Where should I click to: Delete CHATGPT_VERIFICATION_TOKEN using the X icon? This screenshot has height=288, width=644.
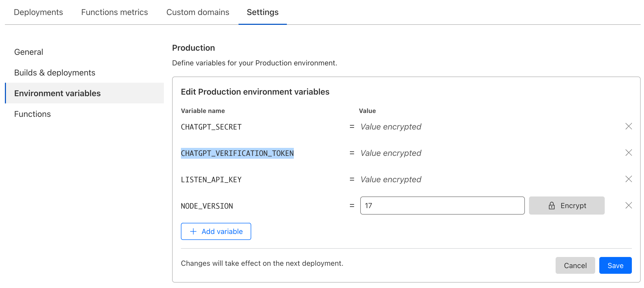tap(629, 153)
